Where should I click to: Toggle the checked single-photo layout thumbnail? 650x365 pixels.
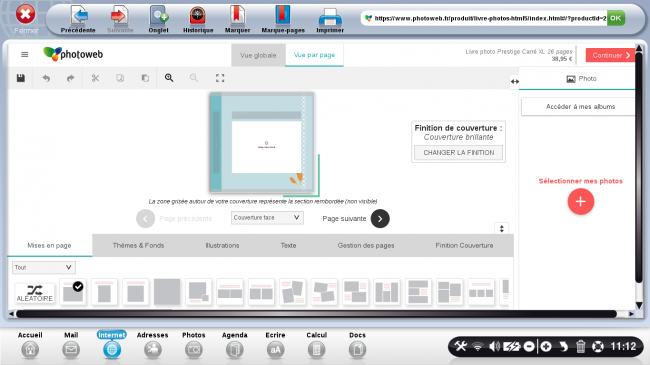click(x=73, y=292)
